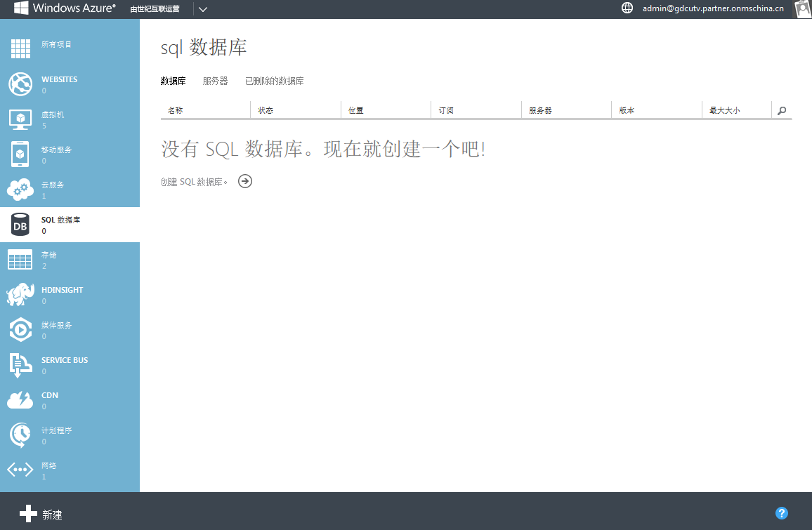812x530 pixels.
Task: Open the admin@gdcutv.partner.onmschina.cn account menu
Action: point(713,8)
